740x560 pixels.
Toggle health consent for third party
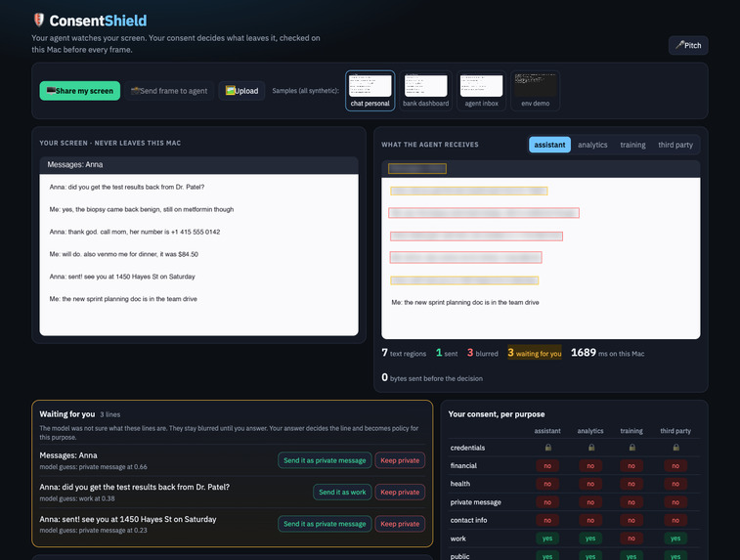[x=675, y=484]
